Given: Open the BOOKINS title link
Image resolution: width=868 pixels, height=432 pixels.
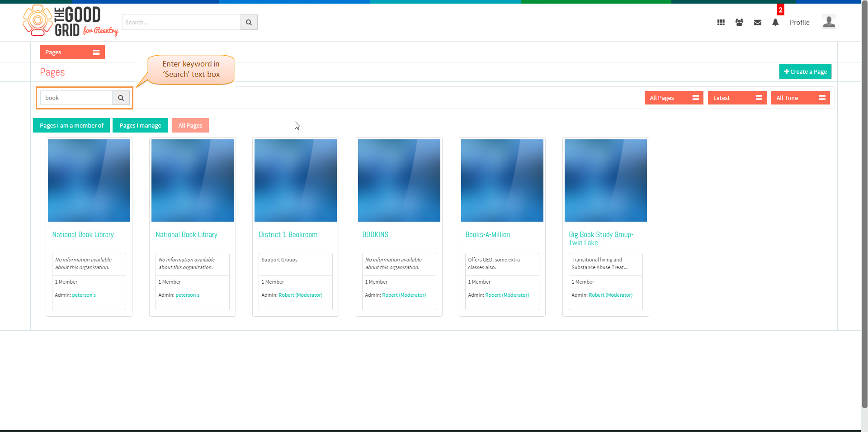Looking at the screenshot, I should (x=375, y=234).
